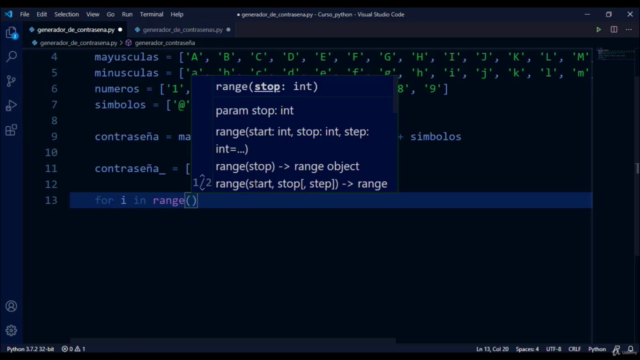Switch to generador_de_contrasenas.py tab

pos(182,30)
